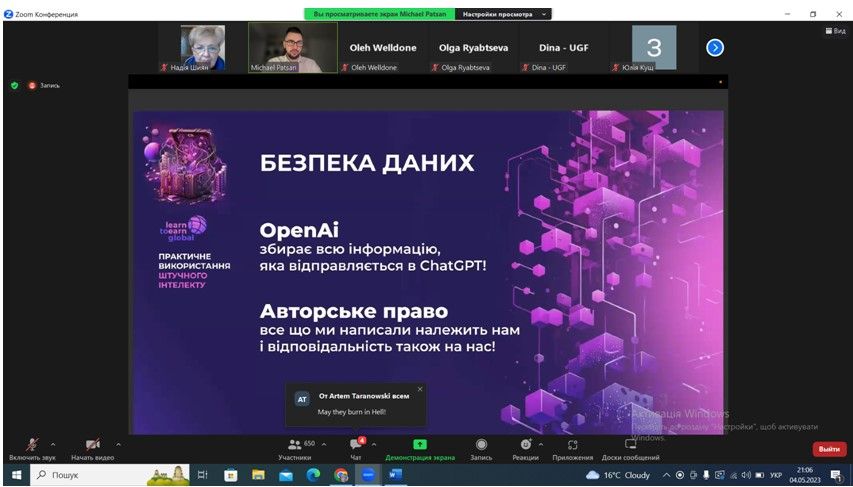Click the green Демонстрация экрана share button
Viewport: 853px width, 487px height.
420,445
